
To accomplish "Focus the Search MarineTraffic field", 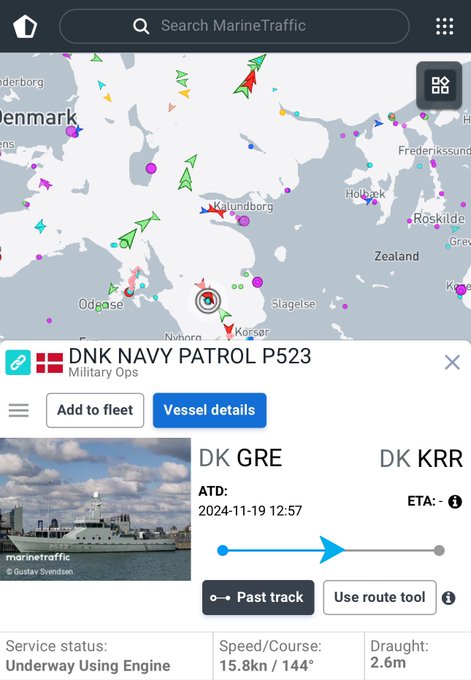I will (234, 26).
